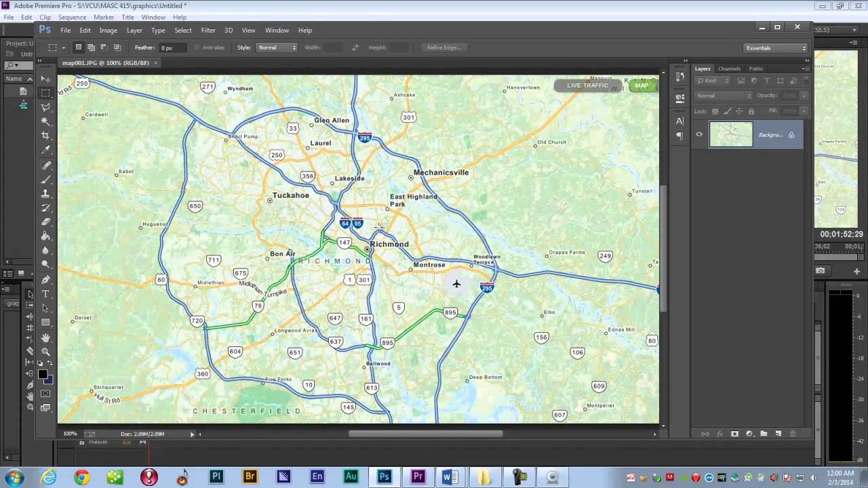Click the foreground color swatch
This screenshot has width=868, height=488.
[x=42, y=373]
